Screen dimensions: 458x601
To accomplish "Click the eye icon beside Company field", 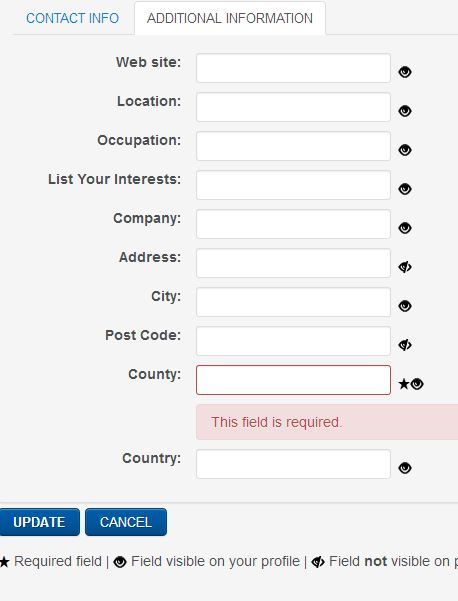I will pos(405,228).
